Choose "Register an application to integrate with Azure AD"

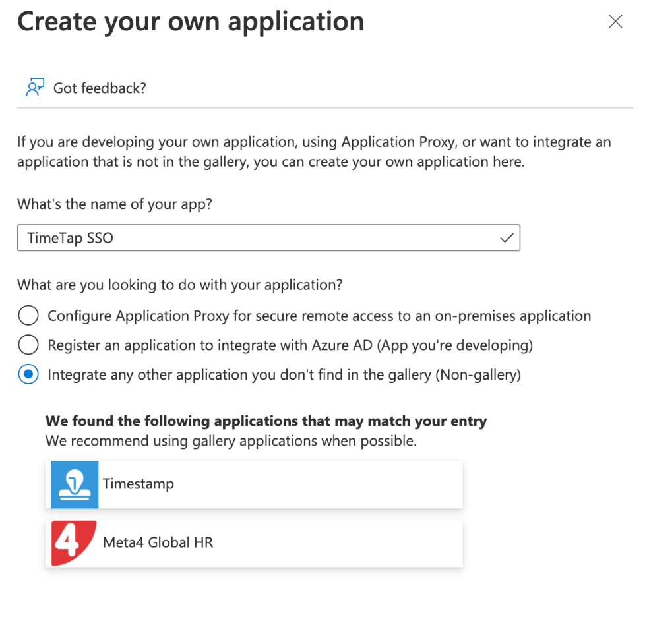(28, 344)
